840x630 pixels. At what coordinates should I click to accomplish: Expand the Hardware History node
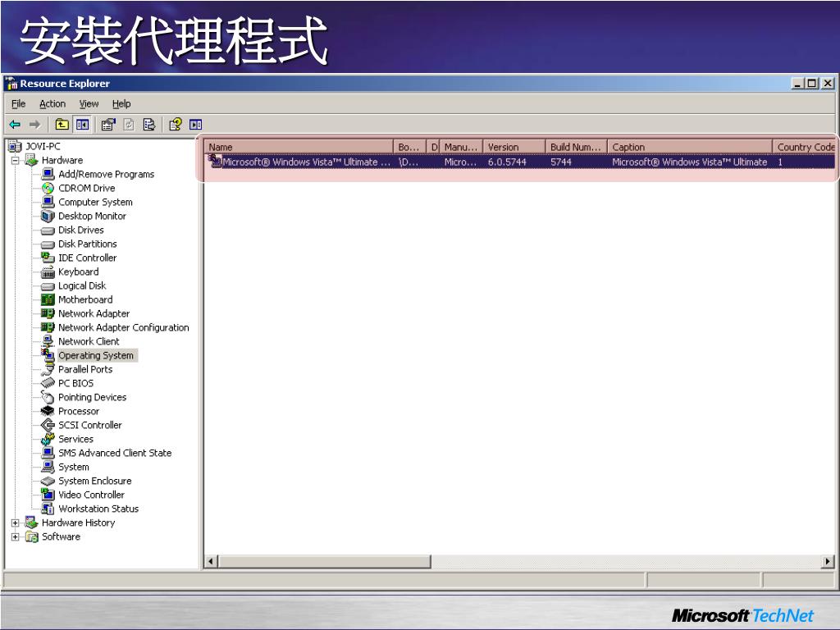click(x=15, y=523)
